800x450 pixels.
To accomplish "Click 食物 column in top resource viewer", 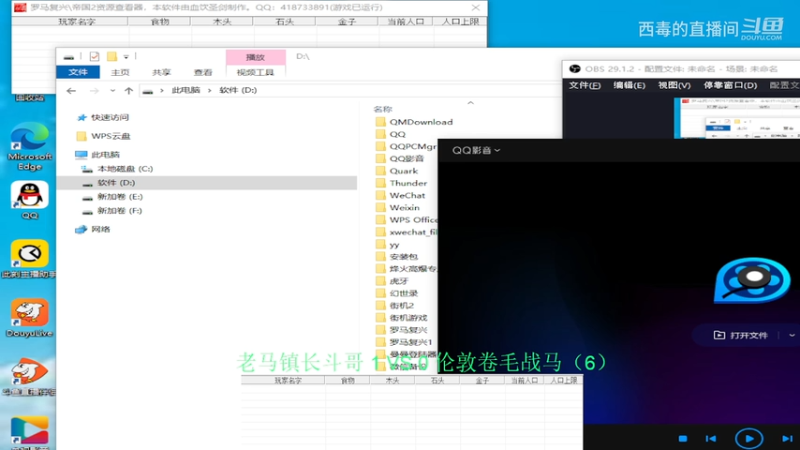I will (x=159, y=21).
